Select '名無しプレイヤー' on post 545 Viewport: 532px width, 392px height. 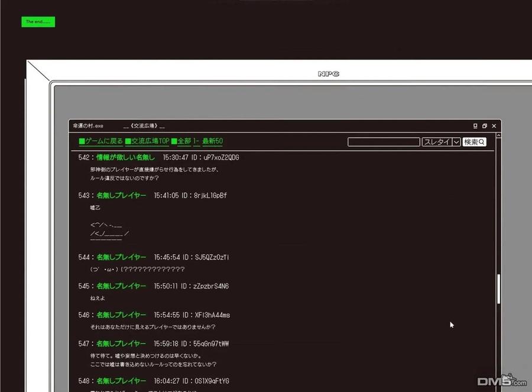[121, 286]
